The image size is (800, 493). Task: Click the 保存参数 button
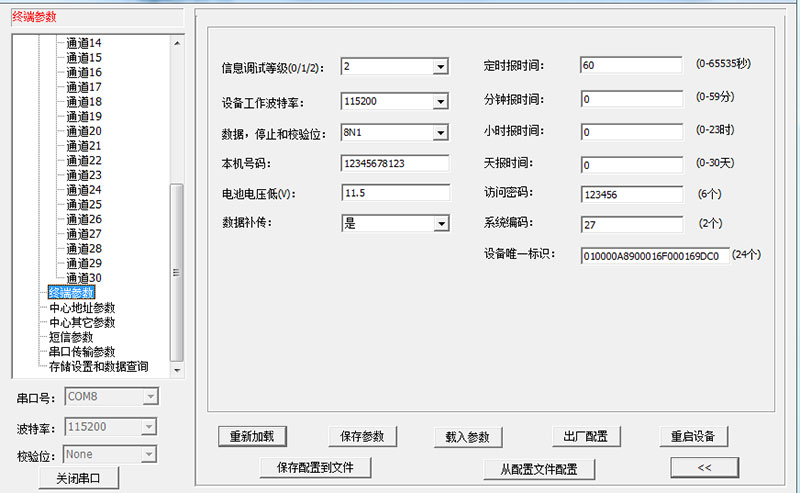pyautogui.click(x=362, y=436)
